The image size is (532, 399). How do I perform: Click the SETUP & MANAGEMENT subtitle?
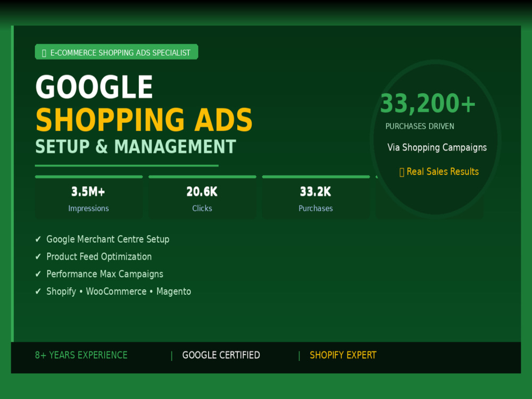[x=136, y=147]
